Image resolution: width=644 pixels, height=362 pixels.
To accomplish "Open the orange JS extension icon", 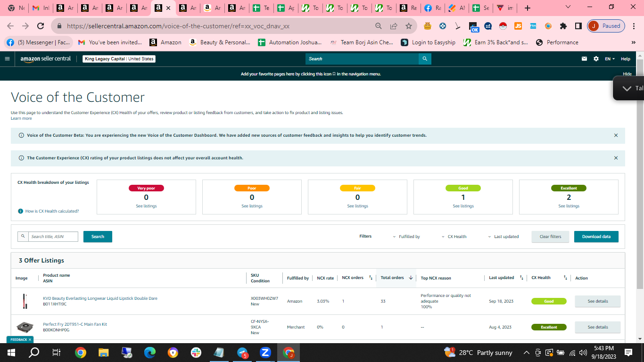I will (x=518, y=26).
